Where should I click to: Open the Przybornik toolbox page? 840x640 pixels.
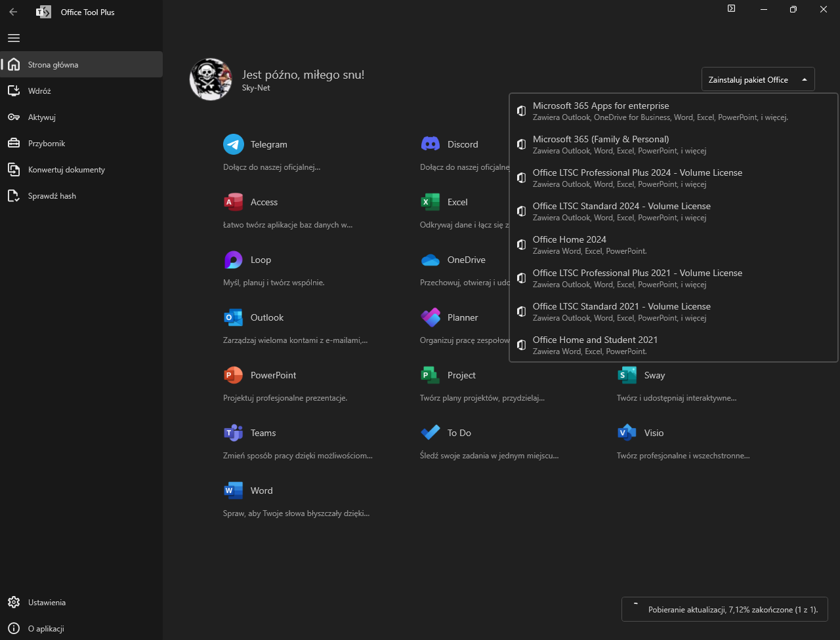81,143
